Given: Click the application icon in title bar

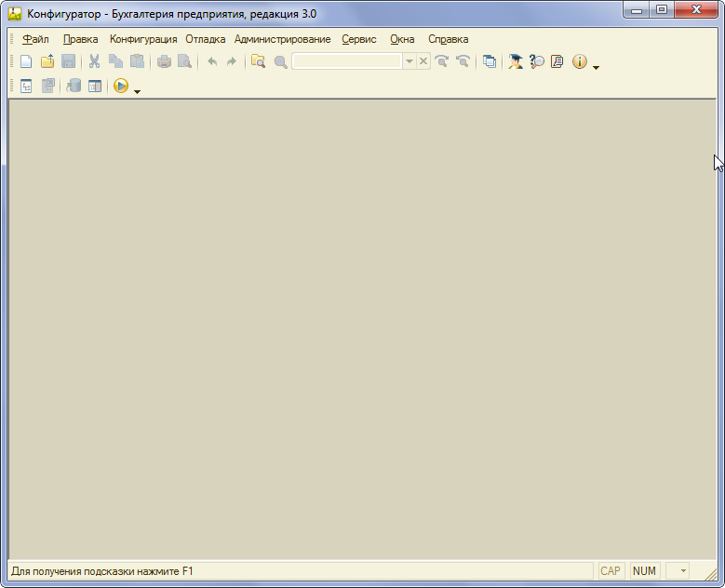Looking at the screenshot, I should 15,14.
